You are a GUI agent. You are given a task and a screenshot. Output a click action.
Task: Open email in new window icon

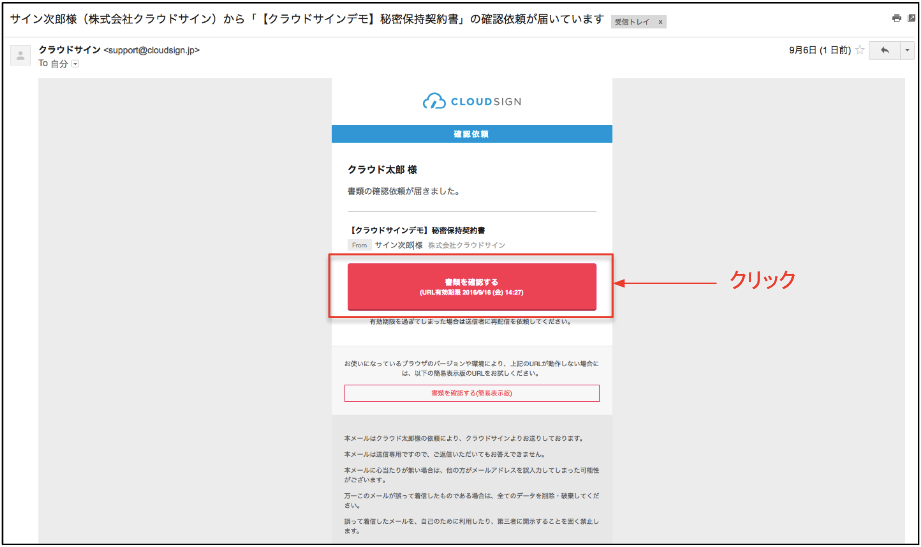click(x=912, y=18)
